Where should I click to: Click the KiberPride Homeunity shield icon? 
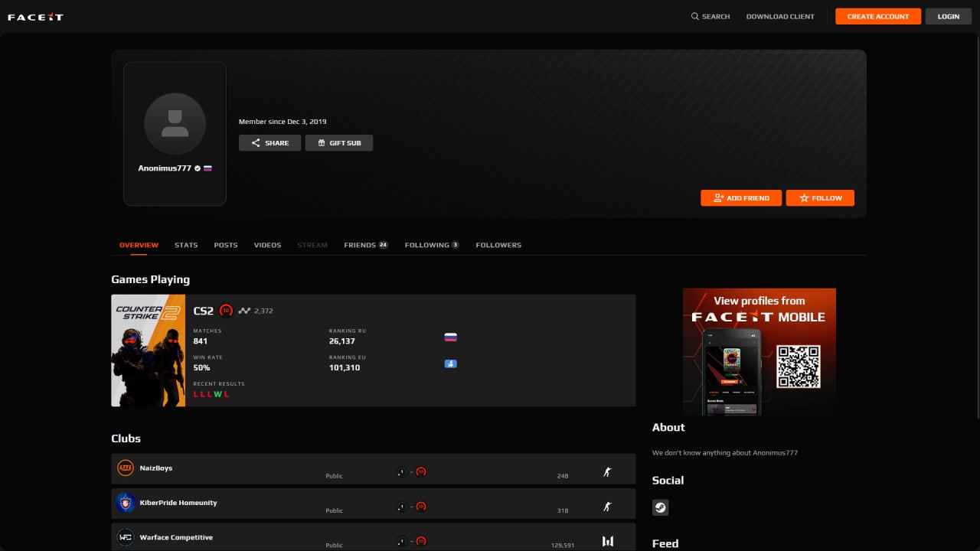click(125, 503)
